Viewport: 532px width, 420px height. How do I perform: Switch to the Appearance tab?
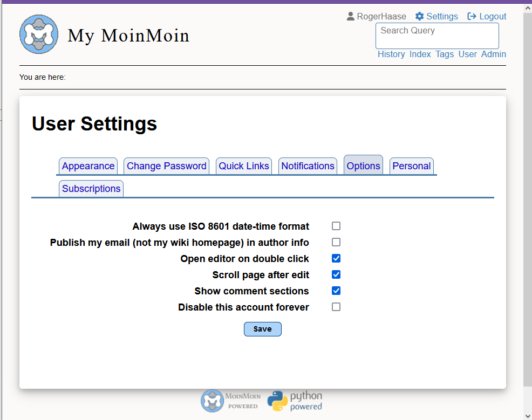(x=88, y=166)
